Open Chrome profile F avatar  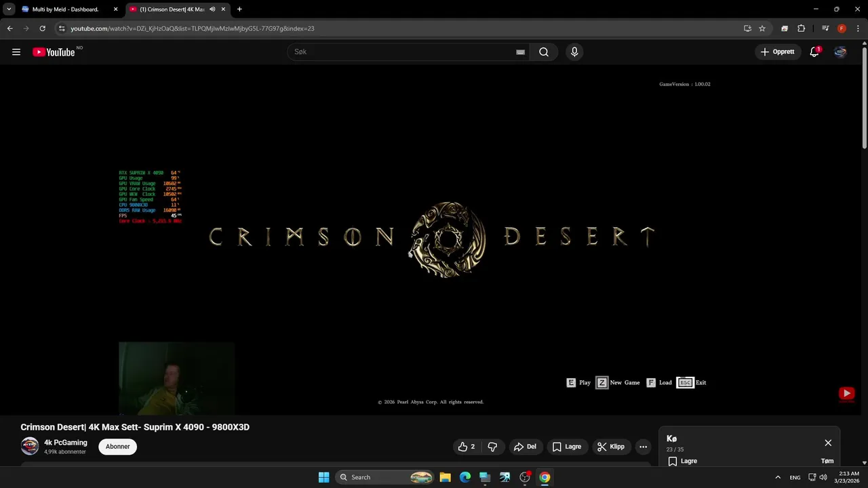[842, 28]
